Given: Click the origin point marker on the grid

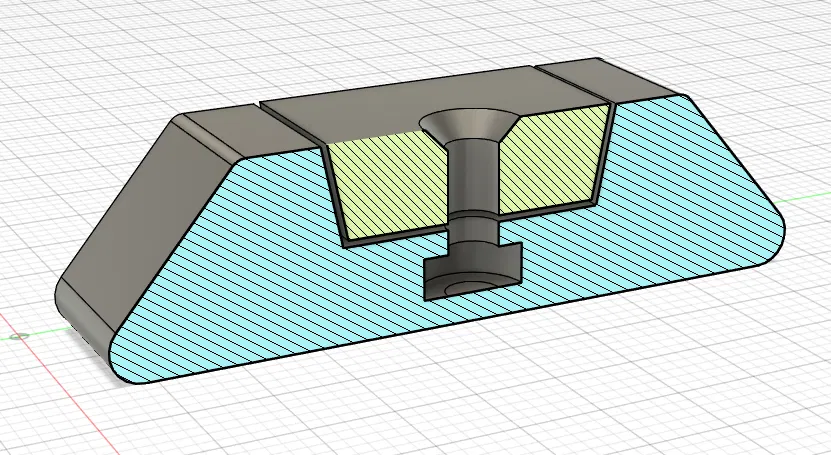Looking at the screenshot, I should 21,336.
